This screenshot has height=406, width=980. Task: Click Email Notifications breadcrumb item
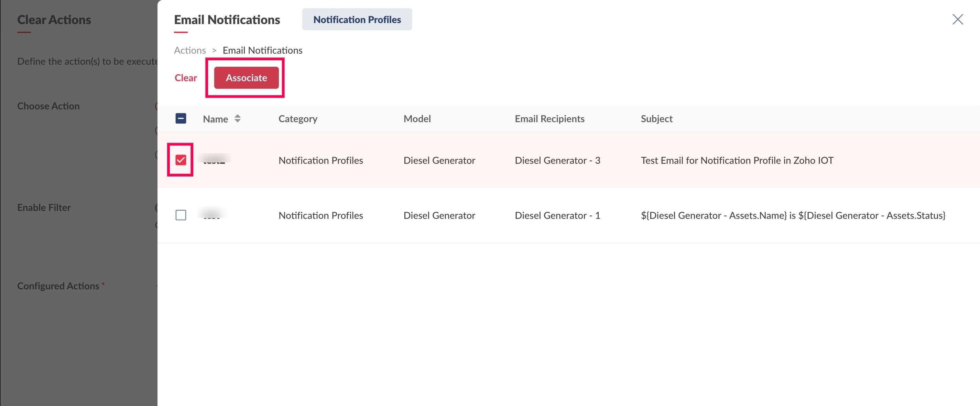[262, 50]
